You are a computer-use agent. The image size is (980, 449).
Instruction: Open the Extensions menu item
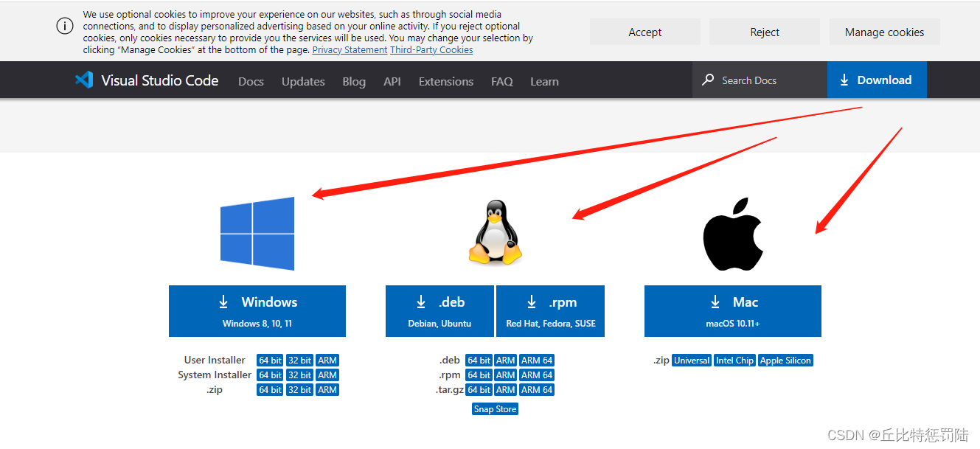coord(445,81)
